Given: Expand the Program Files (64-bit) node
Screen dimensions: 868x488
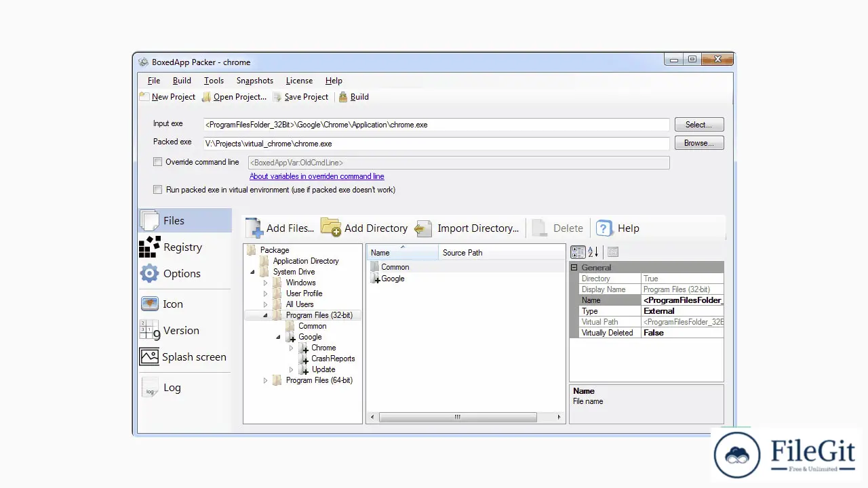Looking at the screenshot, I should point(266,380).
